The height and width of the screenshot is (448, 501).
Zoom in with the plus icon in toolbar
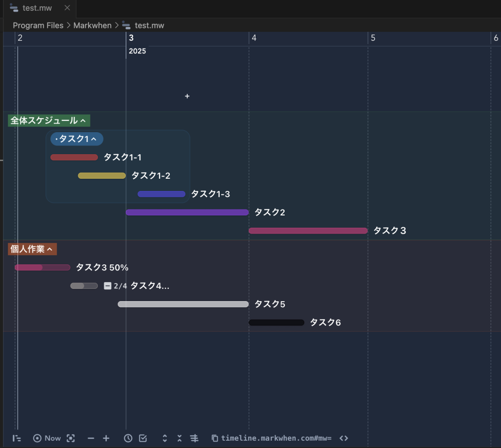coord(106,438)
